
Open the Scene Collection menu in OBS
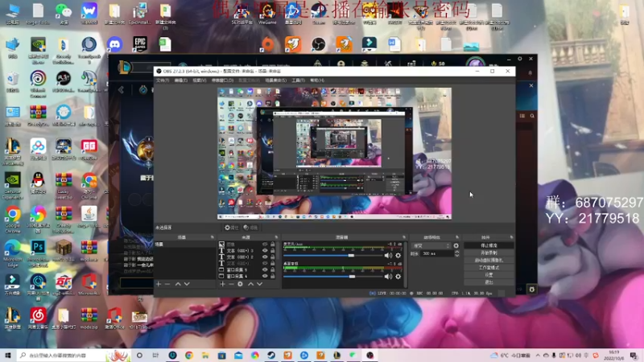pyautogui.click(x=275, y=80)
